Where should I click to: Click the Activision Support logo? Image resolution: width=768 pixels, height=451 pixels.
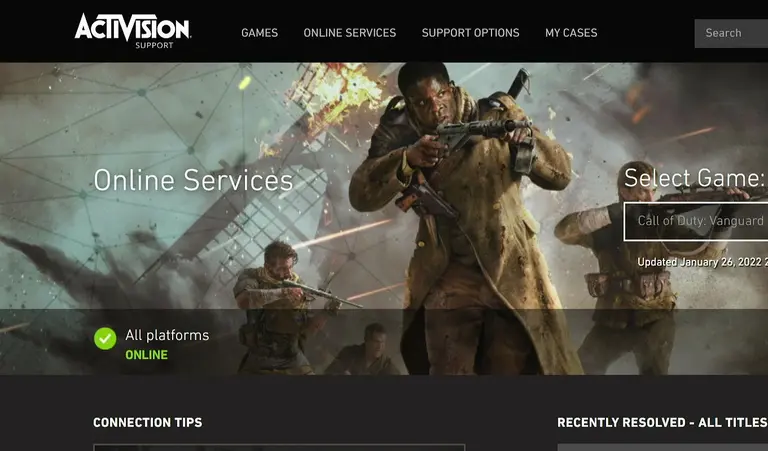point(133,31)
